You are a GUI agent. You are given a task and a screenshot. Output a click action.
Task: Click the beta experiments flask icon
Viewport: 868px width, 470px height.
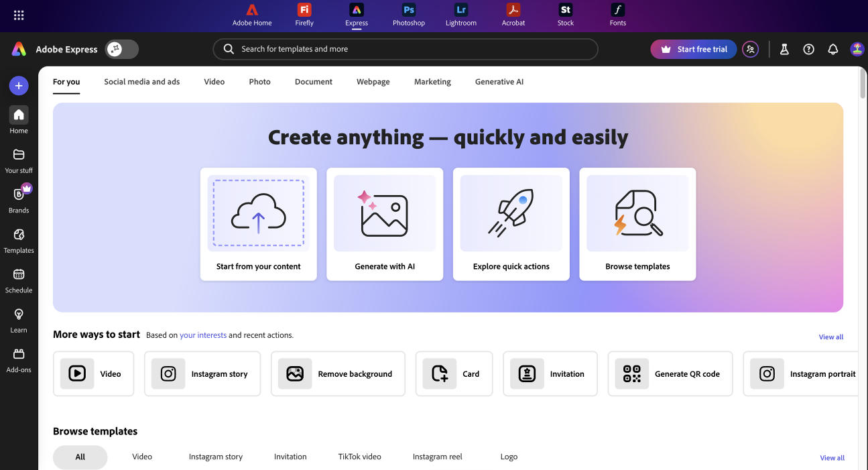click(784, 48)
